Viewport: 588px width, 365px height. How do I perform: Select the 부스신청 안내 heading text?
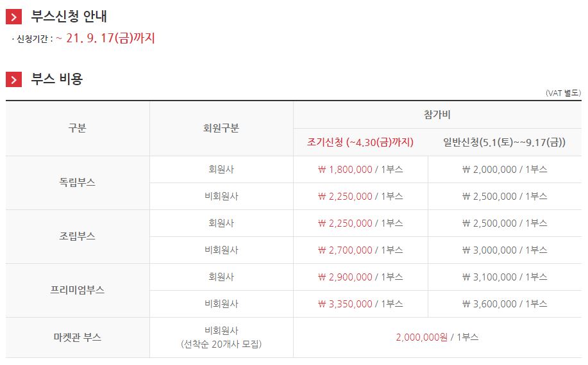(x=69, y=16)
